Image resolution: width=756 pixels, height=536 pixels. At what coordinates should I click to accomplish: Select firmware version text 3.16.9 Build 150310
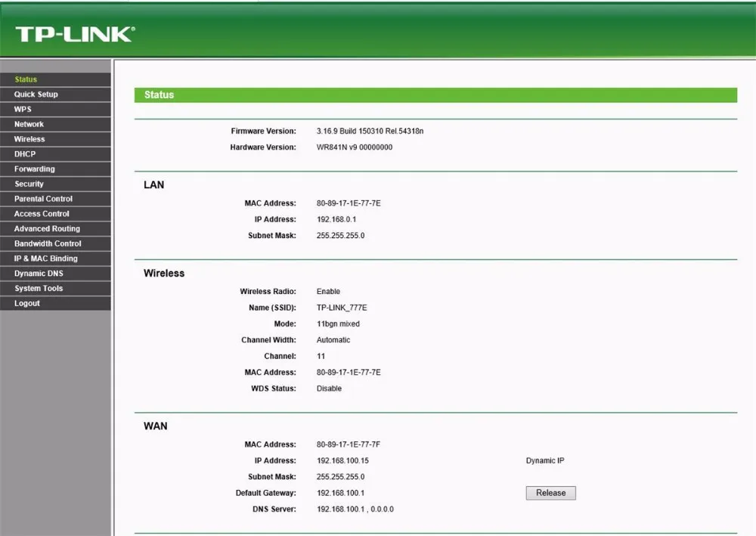click(x=349, y=131)
